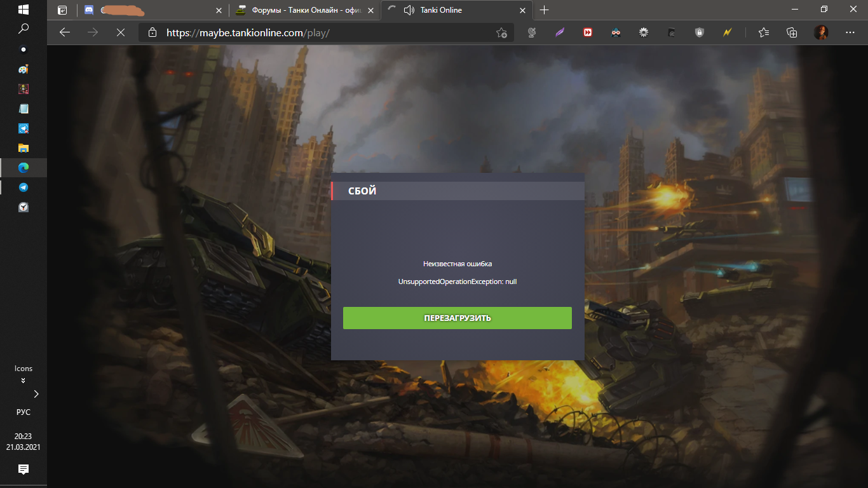Open Windows search

(x=24, y=29)
